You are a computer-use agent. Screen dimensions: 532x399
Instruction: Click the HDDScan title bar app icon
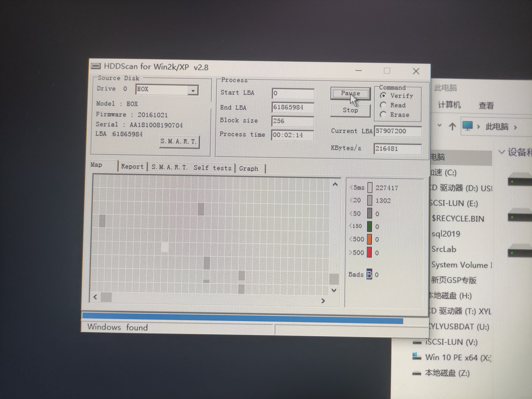(96, 66)
